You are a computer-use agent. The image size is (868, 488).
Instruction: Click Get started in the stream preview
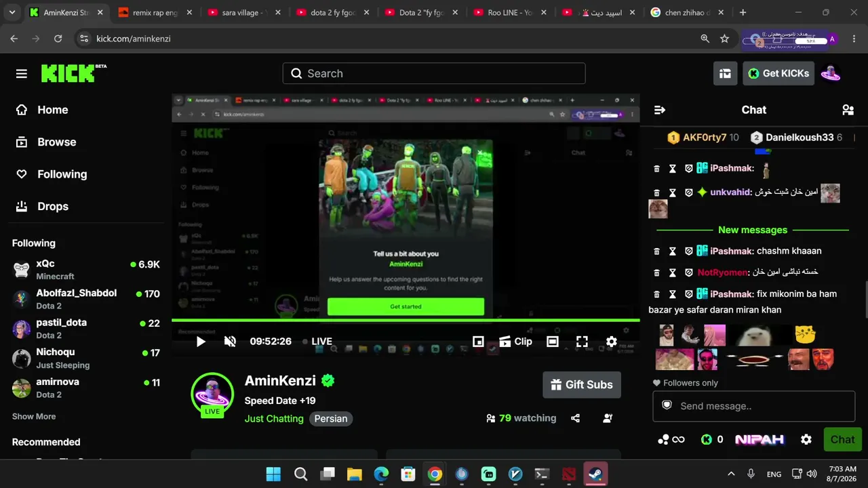(x=406, y=306)
